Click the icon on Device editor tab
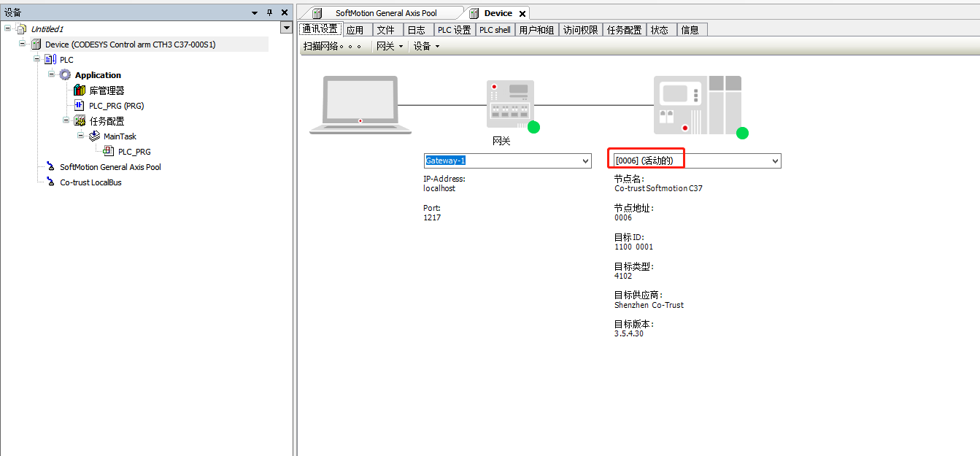The height and width of the screenshot is (456, 980). click(474, 13)
